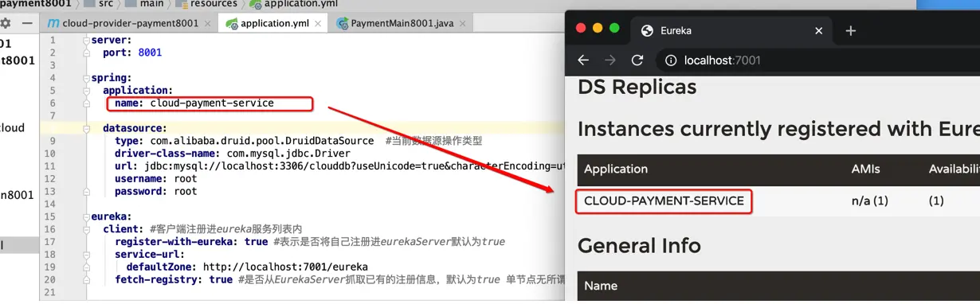The height and width of the screenshot is (304, 980).
Task: Go forward in the browser
Action: tap(610, 60)
